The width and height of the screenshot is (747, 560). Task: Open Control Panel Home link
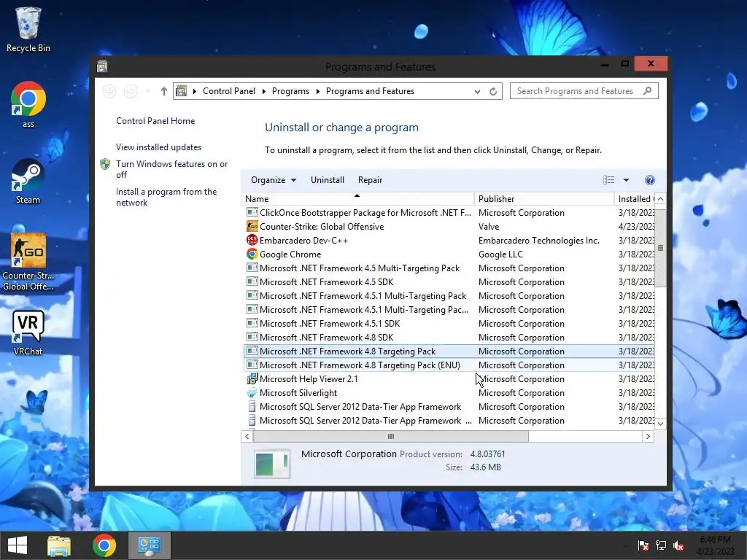tap(155, 121)
